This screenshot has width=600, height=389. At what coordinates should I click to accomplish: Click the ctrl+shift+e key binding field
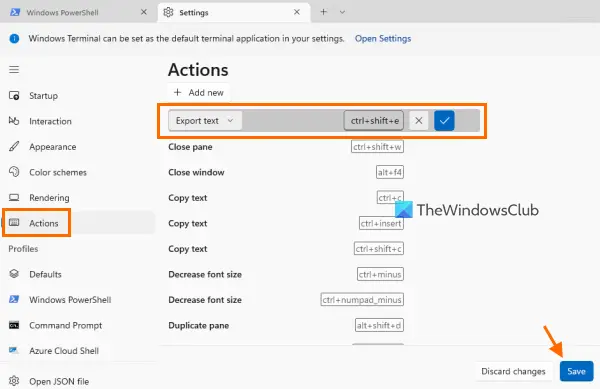374,121
